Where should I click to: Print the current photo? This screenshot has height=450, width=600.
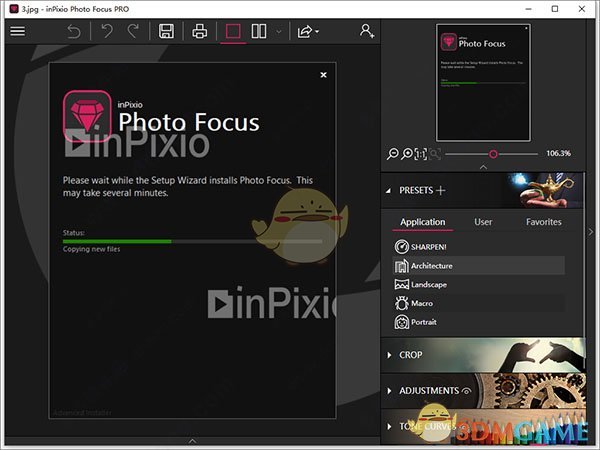[199, 31]
